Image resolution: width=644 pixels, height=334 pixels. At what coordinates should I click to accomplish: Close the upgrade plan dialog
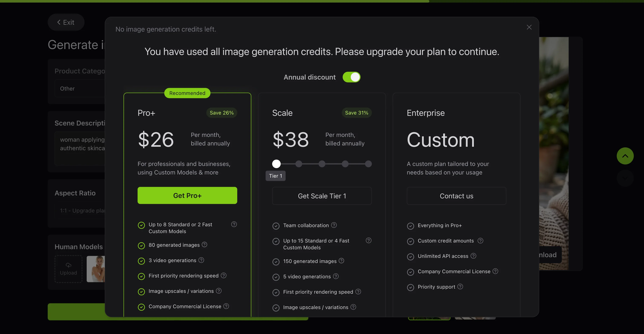tap(529, 27)
